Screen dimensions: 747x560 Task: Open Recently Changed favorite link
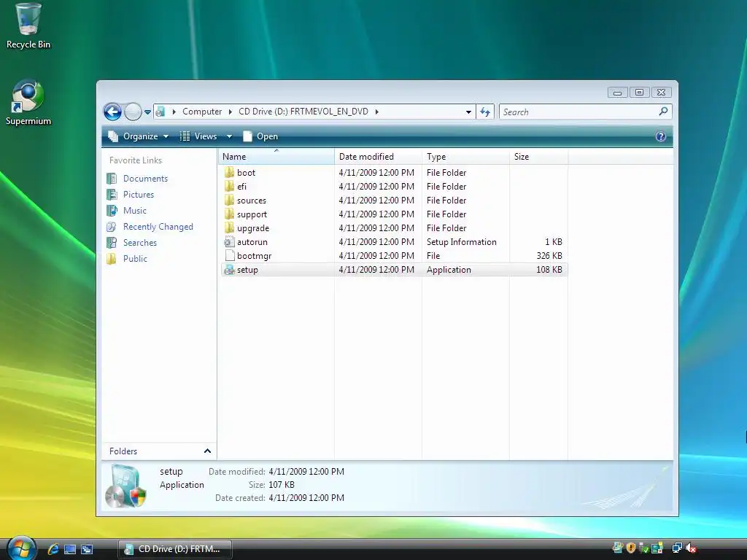[x=150, y=227]
